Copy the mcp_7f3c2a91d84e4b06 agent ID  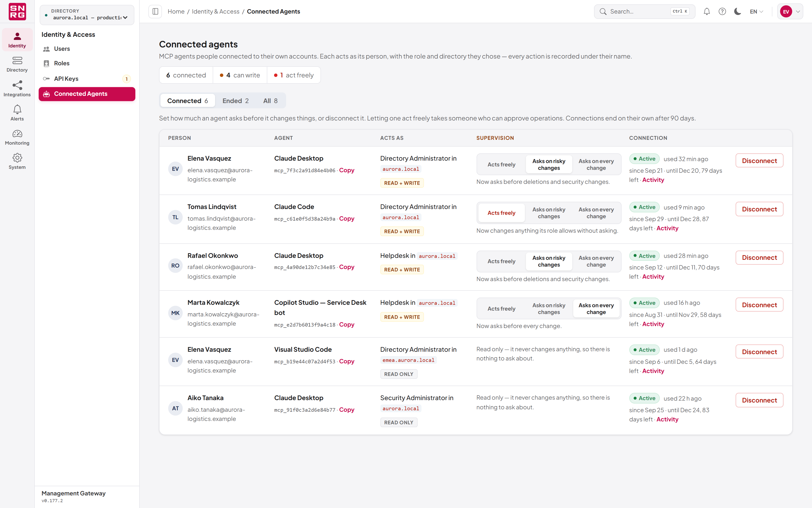(x=347, y=170)
